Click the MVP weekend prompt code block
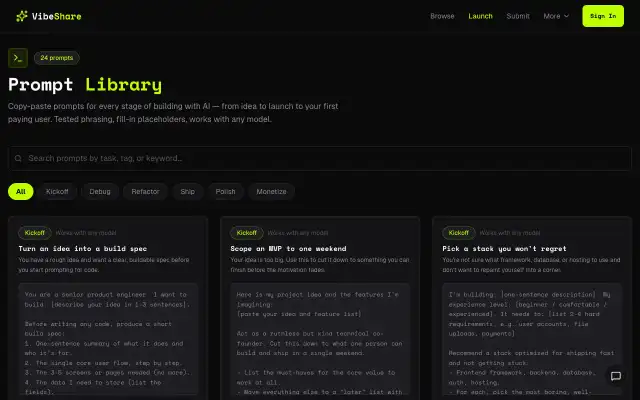This screenshot has width=640, height=400. pos(320,339)
